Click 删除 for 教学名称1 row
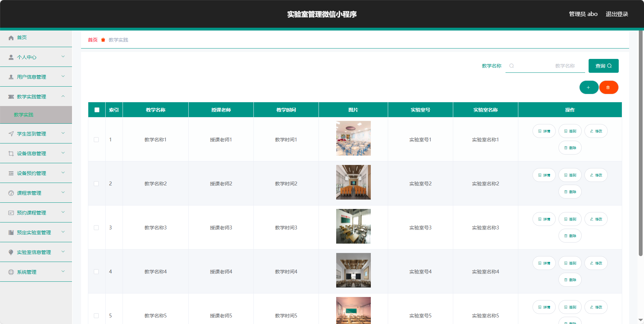 click(570, 148)
